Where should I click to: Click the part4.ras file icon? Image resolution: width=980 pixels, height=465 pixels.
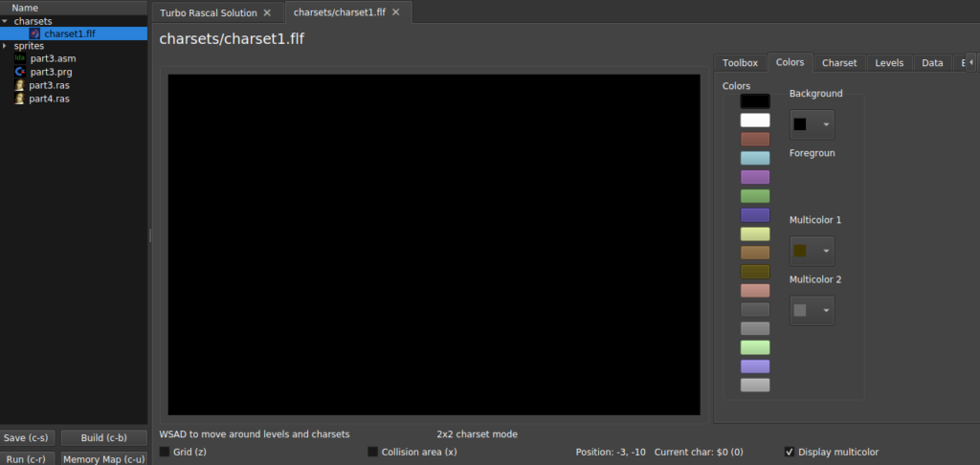pos(19,99)
